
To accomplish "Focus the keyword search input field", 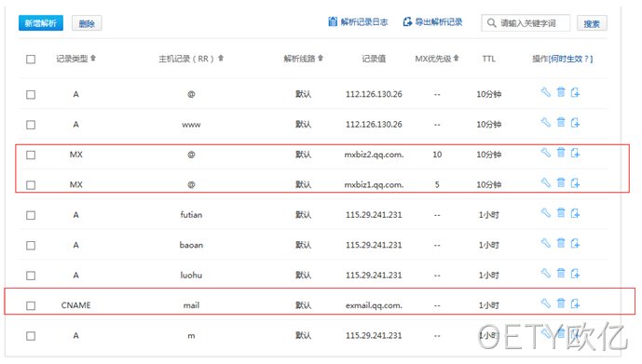I will coord(526,23).
